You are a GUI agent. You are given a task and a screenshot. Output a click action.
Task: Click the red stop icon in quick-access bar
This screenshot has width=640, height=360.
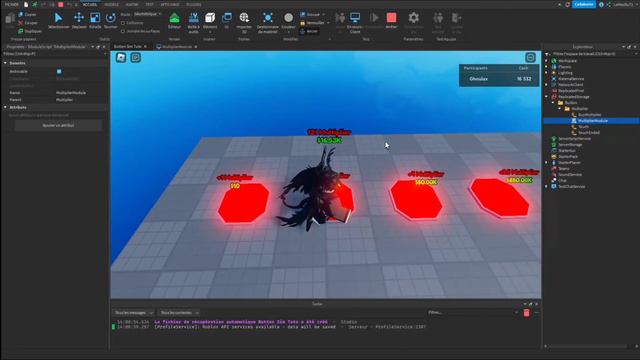click(x=60, y=4)
